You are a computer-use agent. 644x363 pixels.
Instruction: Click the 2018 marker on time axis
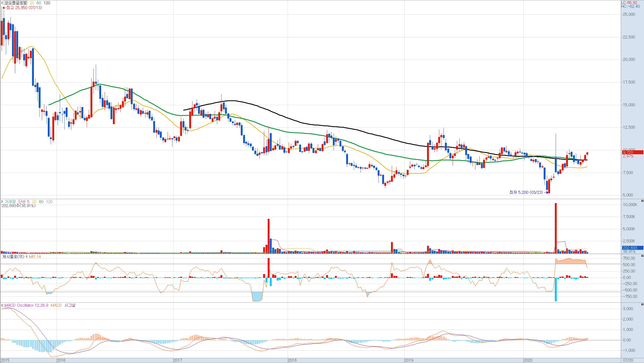pos(292,360)
